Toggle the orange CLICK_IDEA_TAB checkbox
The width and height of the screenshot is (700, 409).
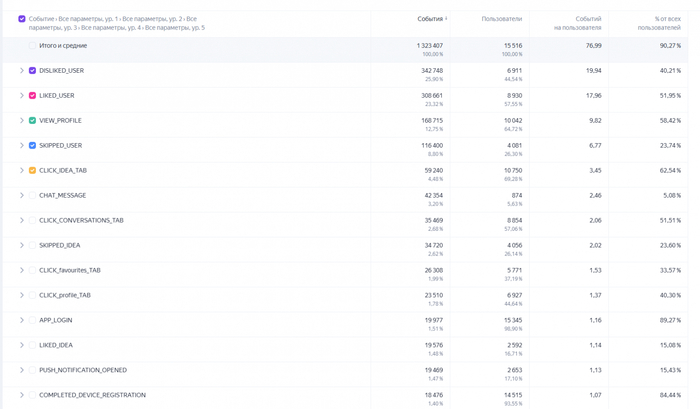click(33, 171)
